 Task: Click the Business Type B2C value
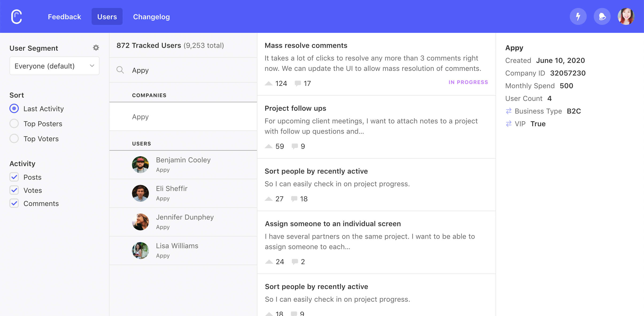[574, 111]
